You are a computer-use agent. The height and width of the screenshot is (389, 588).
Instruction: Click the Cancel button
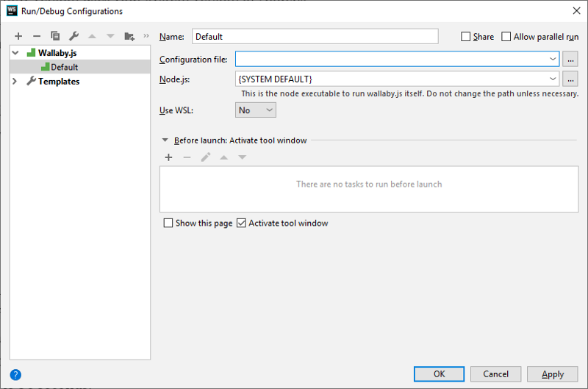click(x=495, y=374)
